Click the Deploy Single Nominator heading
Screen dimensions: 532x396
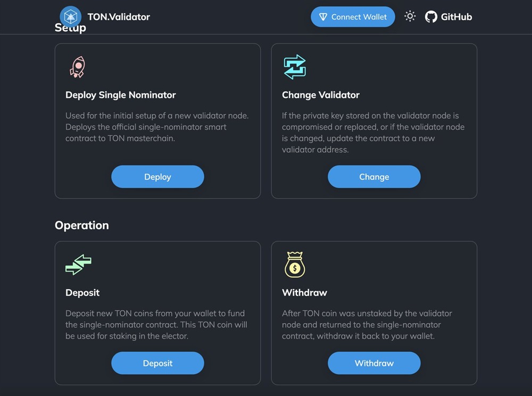coord(121,95)
